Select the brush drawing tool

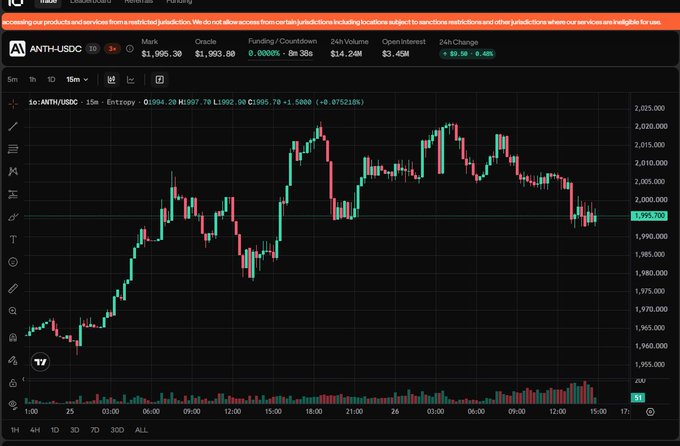[x=13, y=216]
